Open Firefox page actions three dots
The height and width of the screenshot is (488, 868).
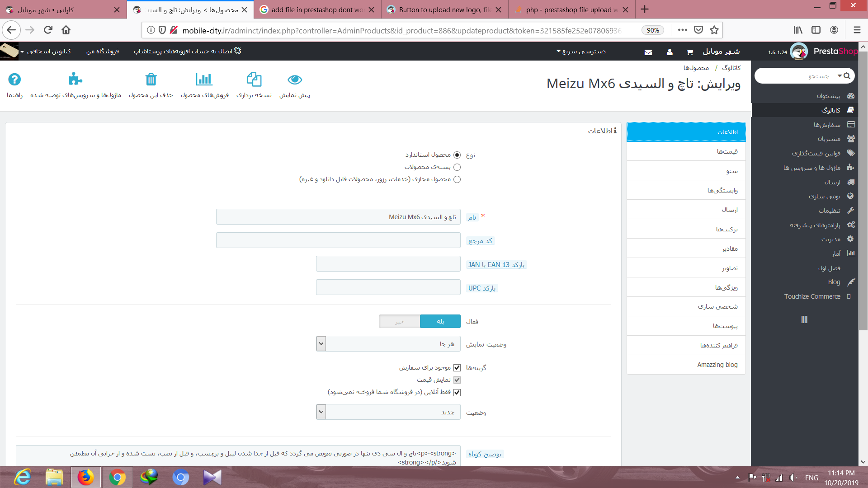click(683, 30)
